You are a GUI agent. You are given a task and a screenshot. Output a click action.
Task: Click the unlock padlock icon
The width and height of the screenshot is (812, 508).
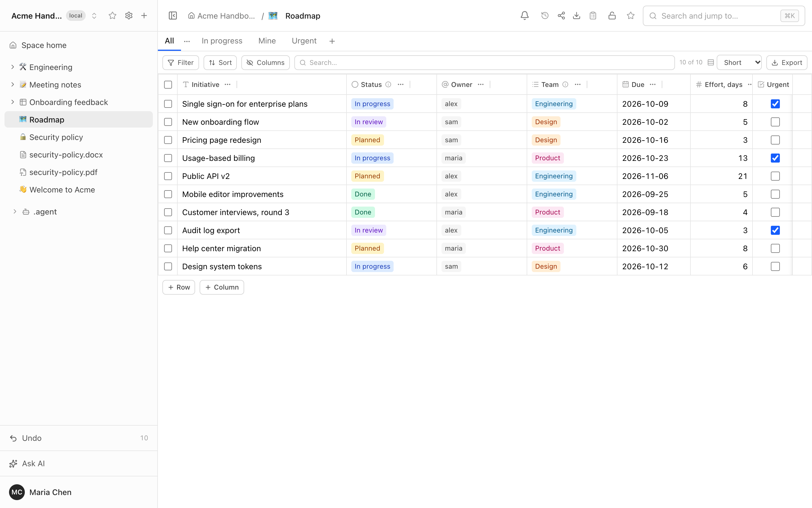pos(612,16)
